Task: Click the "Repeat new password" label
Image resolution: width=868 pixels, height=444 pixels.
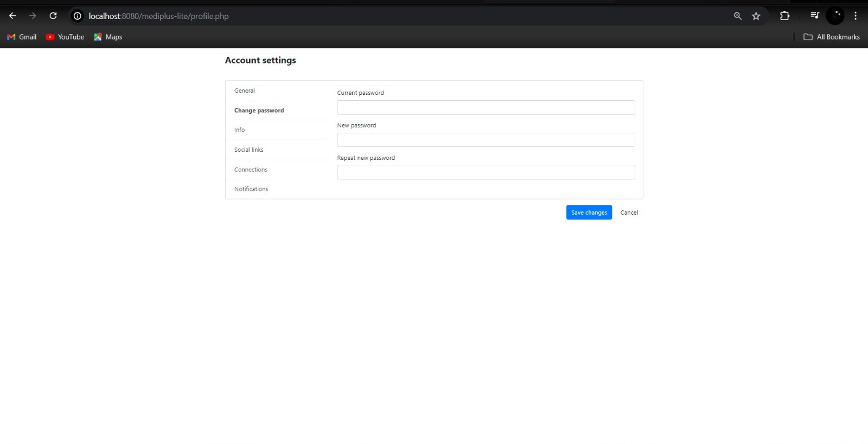Action: tap(366, 158)
